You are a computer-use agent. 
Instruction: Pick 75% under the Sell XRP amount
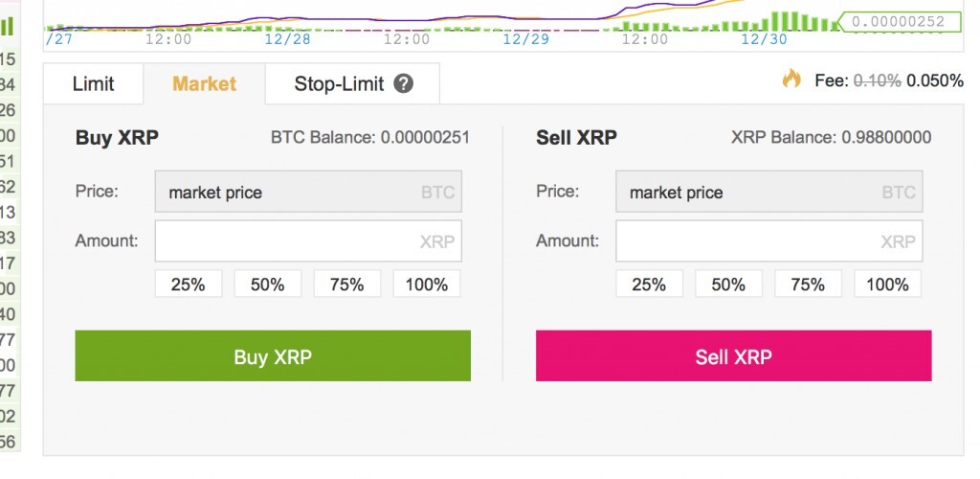pos(808,284)
